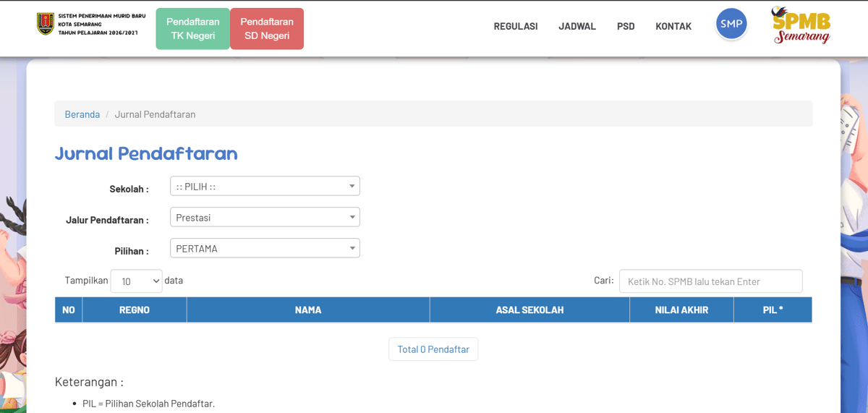Click the Keterangan heading
868x413 pixels.
(x=89, y=382)
